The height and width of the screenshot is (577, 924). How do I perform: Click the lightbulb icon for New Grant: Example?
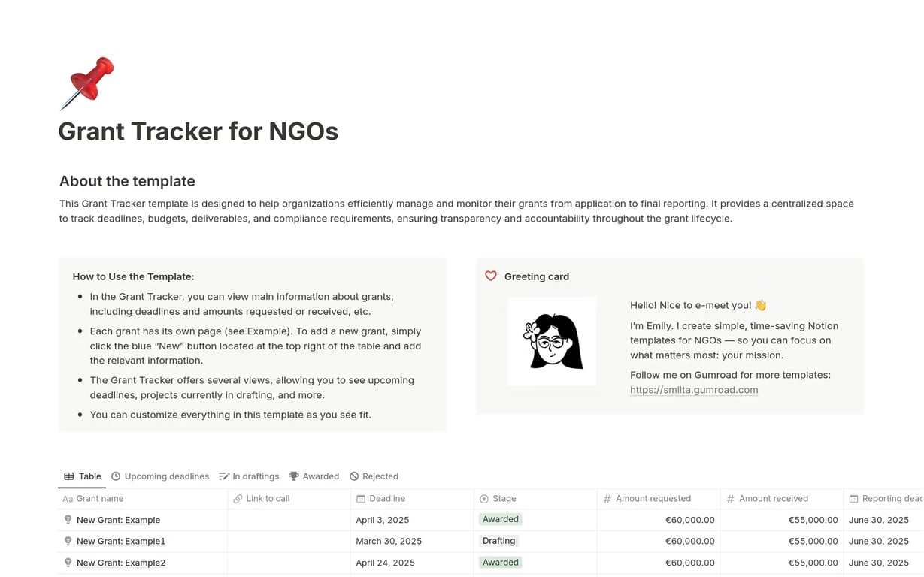point(68,520)
